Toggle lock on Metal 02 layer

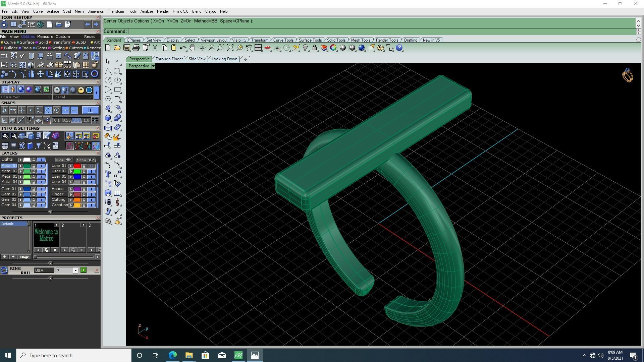[x=34, y=171]
